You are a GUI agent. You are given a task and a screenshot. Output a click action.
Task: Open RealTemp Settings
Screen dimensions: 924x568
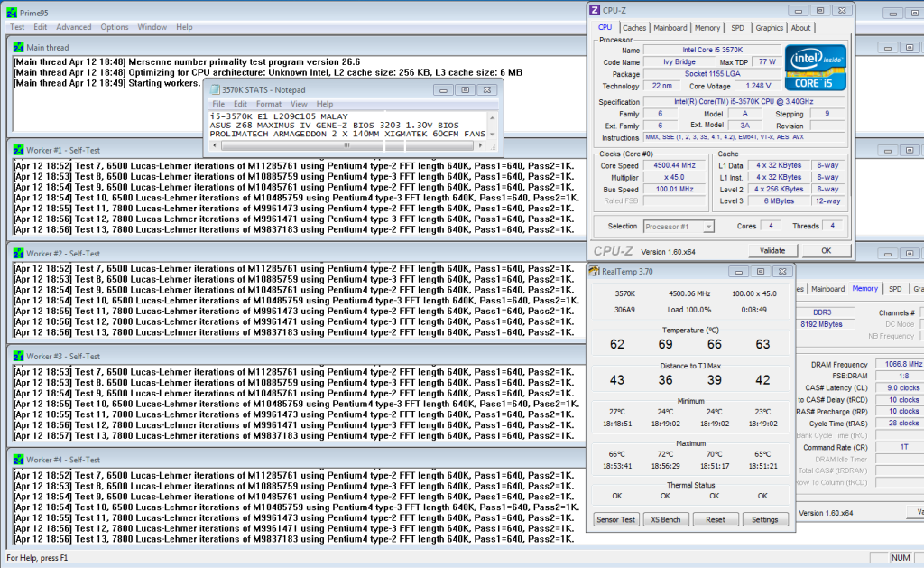pyautogui.click(x=764, y=519)
